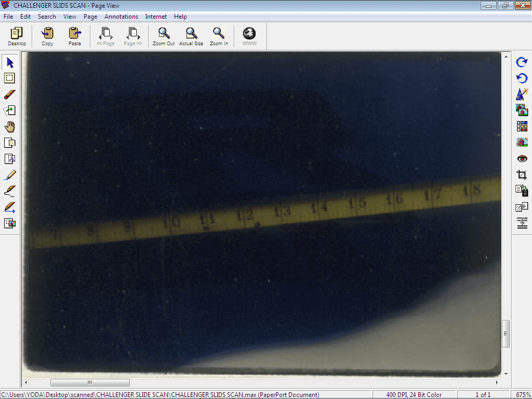Click the horizontal scrollbar thumb

point(90,383)
